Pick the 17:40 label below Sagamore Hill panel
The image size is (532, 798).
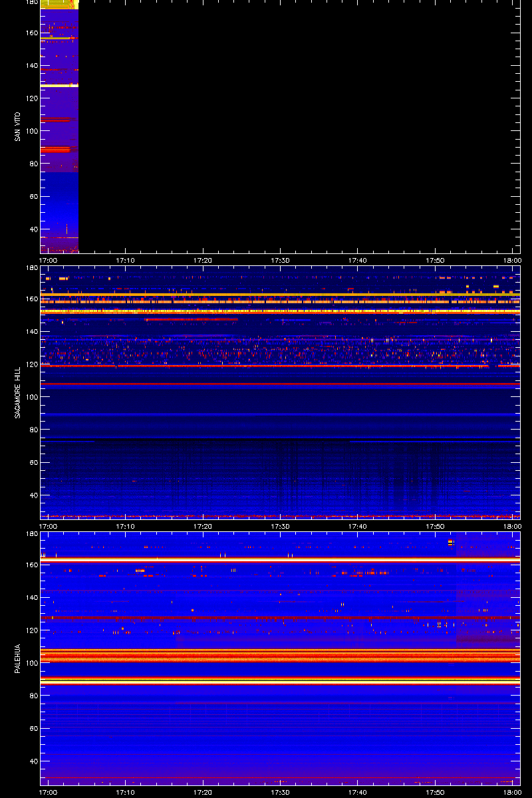(x=358, y=527)
